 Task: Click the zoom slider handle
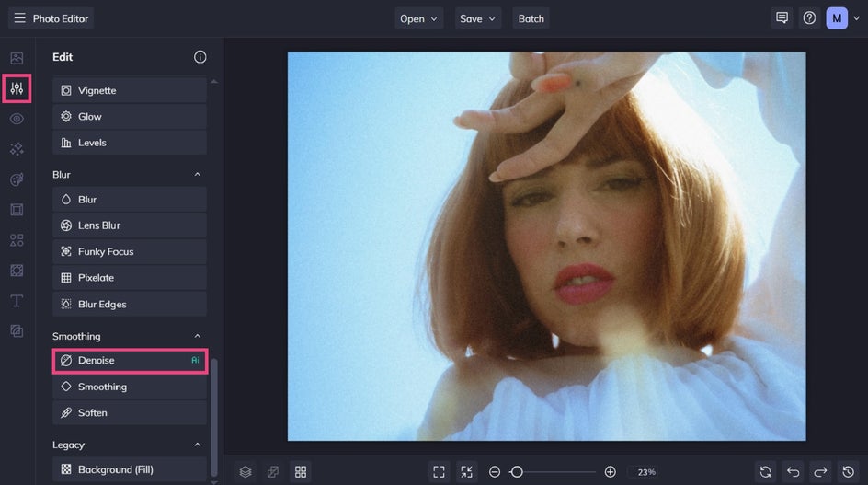(517, 471)
